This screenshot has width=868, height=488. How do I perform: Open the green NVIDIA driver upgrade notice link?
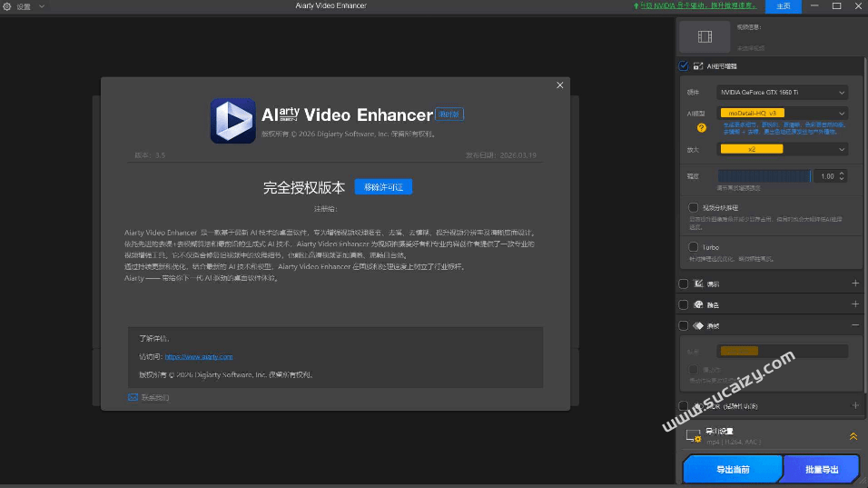click(695, 5)
